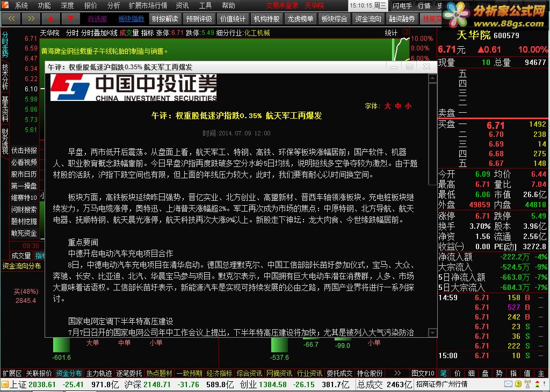Open the 自选股 link

[98, 19]
